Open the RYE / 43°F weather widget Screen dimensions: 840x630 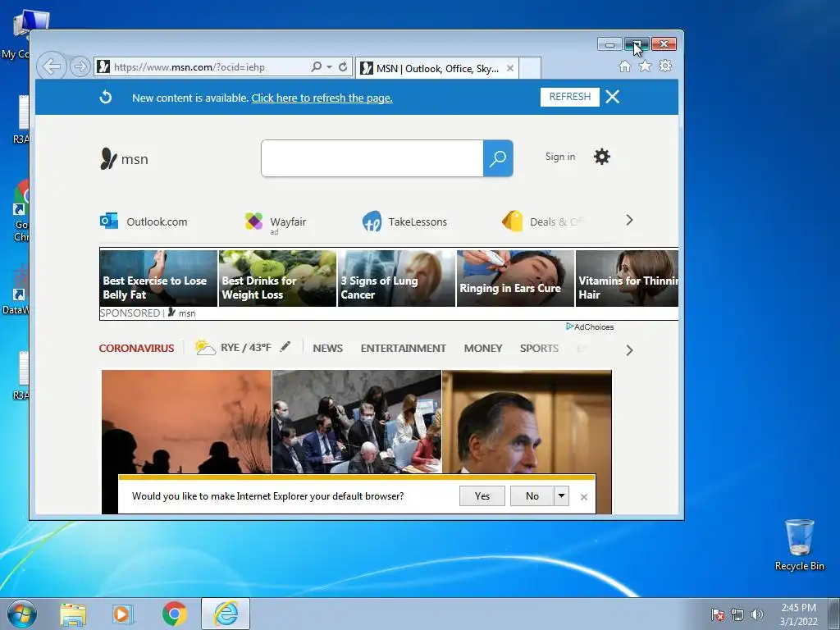[234, 348]
